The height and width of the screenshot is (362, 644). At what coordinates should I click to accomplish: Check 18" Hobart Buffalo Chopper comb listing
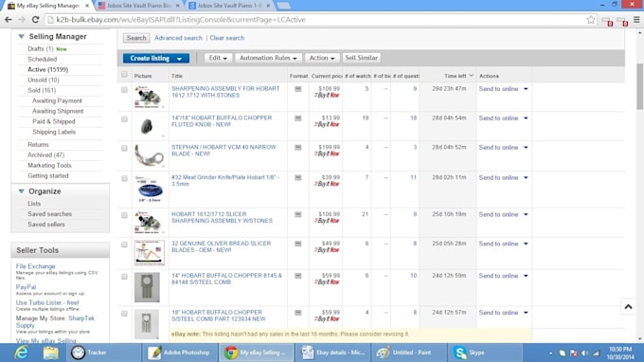[124, 314]
